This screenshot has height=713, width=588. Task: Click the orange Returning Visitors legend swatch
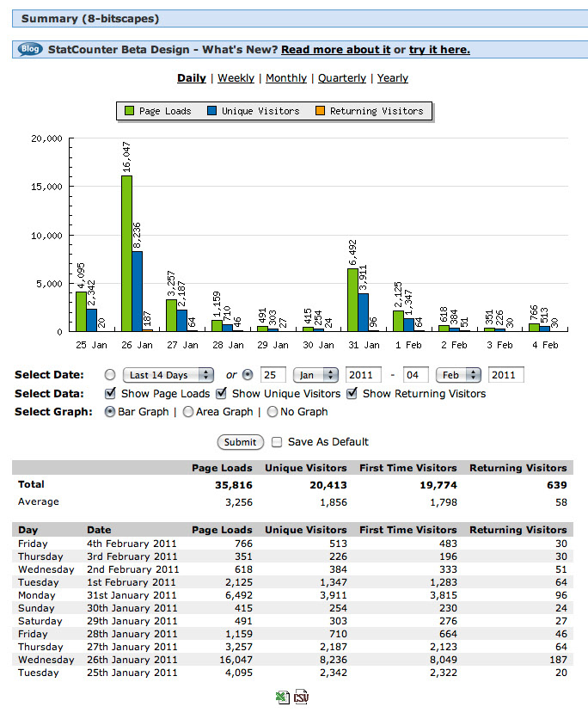pos(320,110)
